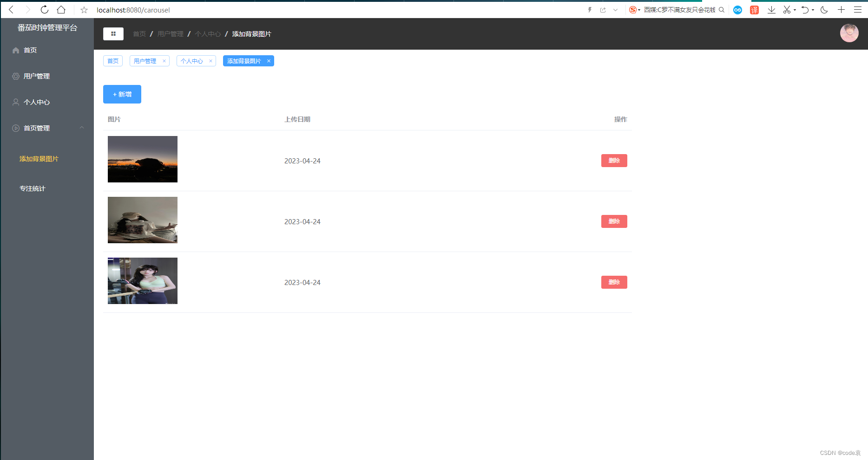Delete the sunset image row
This screenshot has height=460, width=868.
pyautogui.click(x=614, y=161)
